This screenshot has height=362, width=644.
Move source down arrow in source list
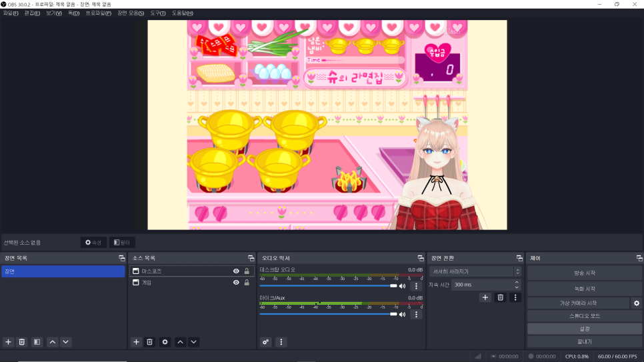point(194,342)
